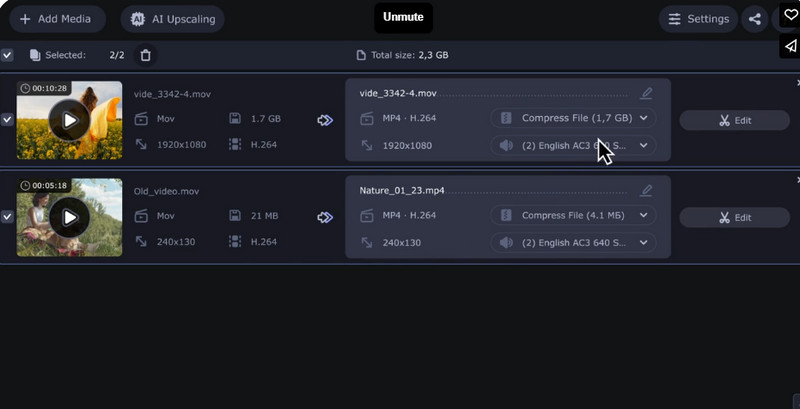Click the share icon next to Settings
Viewport: 800px width, 409px height.
[755, 19]
